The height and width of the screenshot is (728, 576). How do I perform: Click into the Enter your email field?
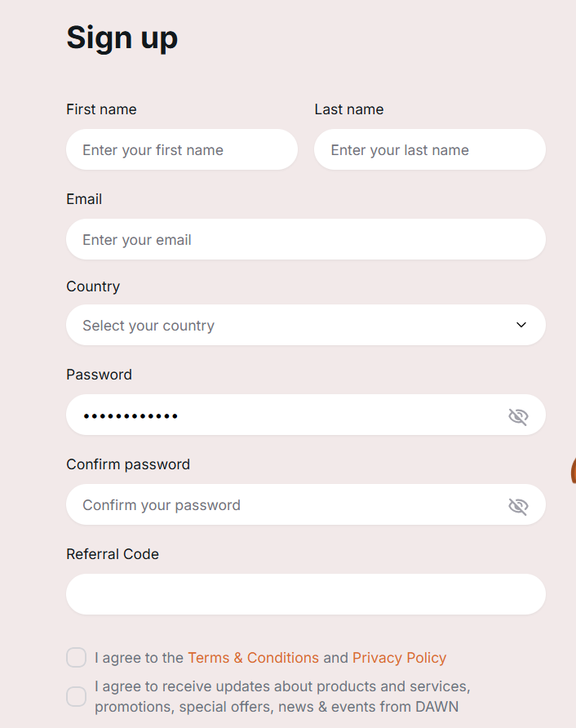pos(306,239)
